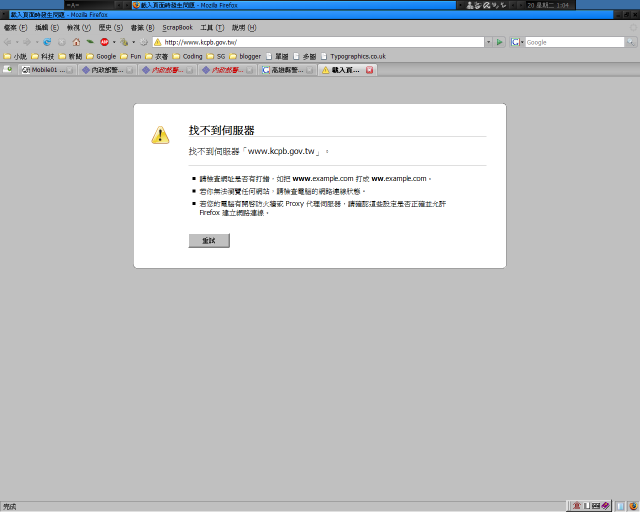Image resolution: width=640 pixels, height=512 pixels.
Task: Click the yellow tag toolbar icon
Action: [124, 42]
